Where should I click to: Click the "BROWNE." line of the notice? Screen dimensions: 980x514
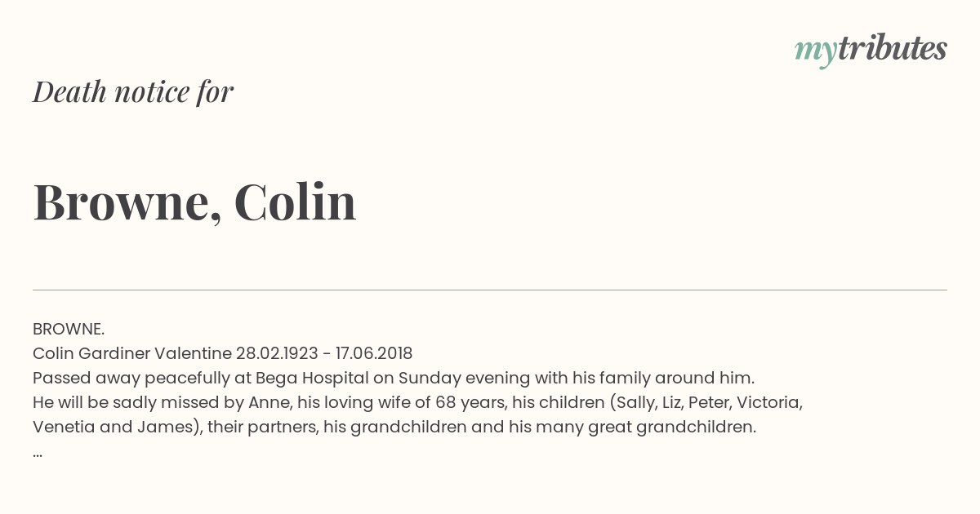(x=69, y=329)
